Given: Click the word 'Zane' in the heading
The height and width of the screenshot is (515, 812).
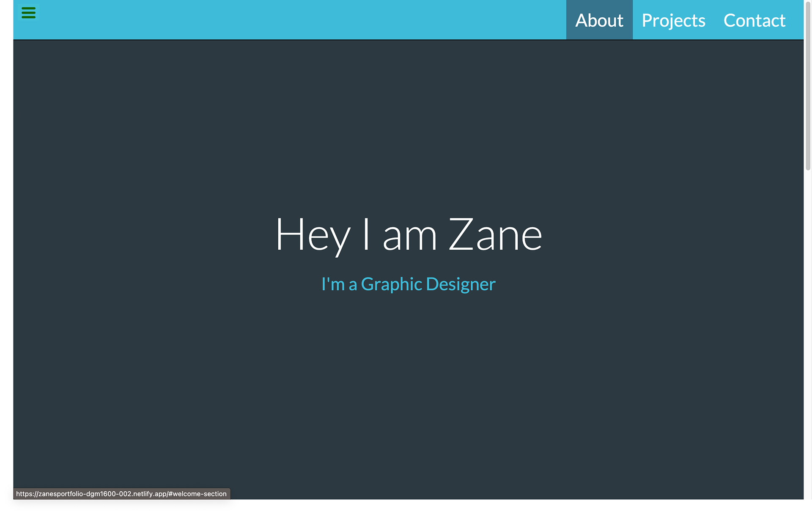Looking at the screenshot, I should pyautogui.click(x=495, y=235).
